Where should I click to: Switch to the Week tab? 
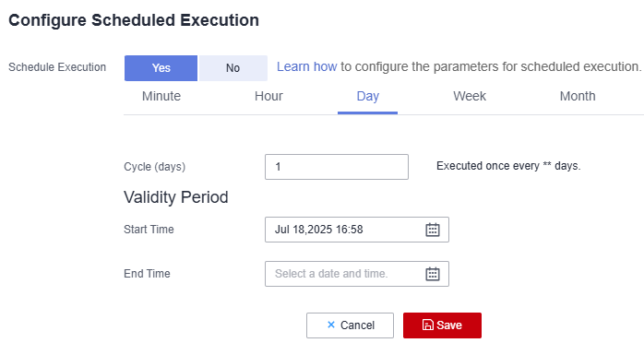pyautogui.click(x=470, y=96)
